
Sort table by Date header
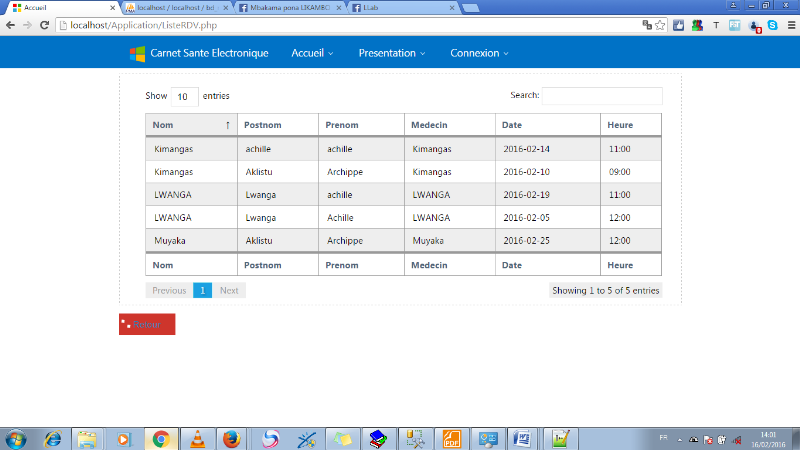click(547, 125)
